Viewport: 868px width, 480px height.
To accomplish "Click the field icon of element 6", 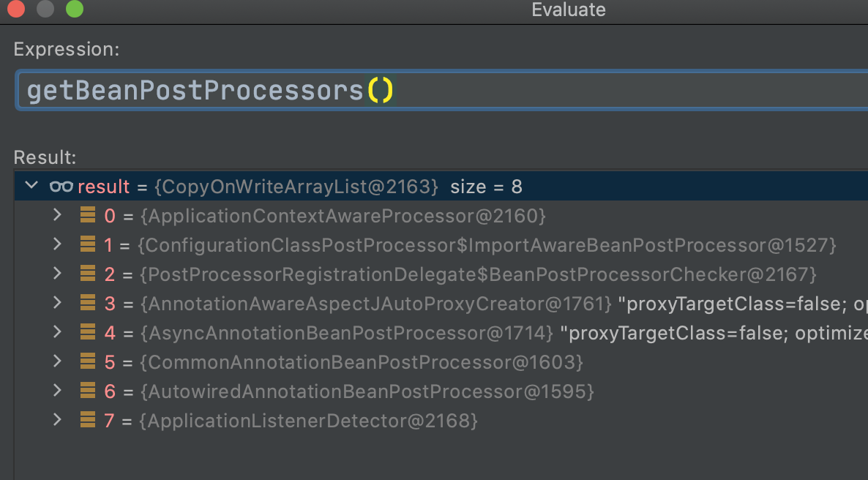I will 88,391.
